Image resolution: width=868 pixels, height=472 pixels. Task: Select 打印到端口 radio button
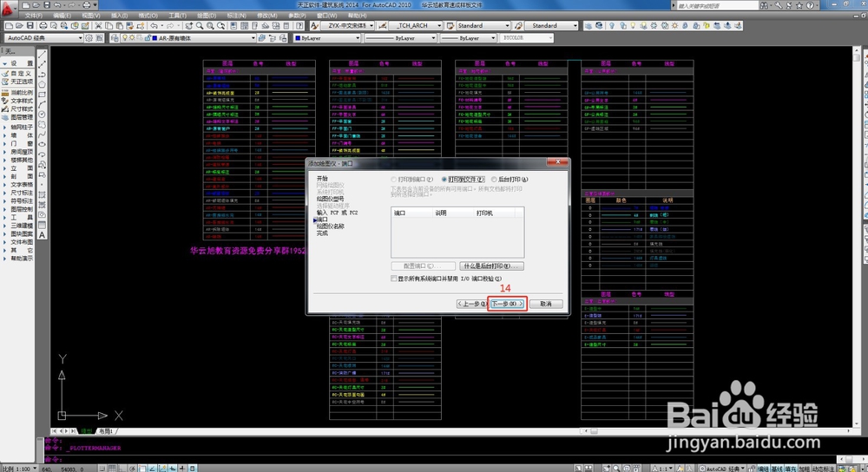click(393, 180)
